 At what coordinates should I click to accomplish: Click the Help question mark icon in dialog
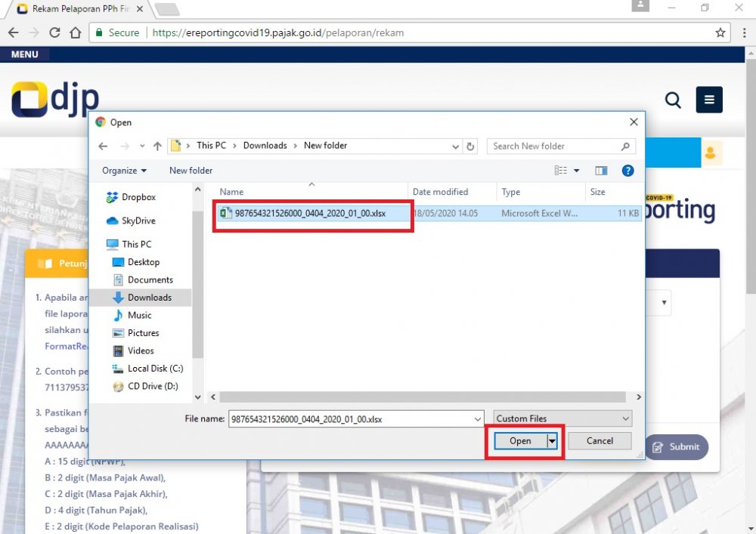point(627,171)
